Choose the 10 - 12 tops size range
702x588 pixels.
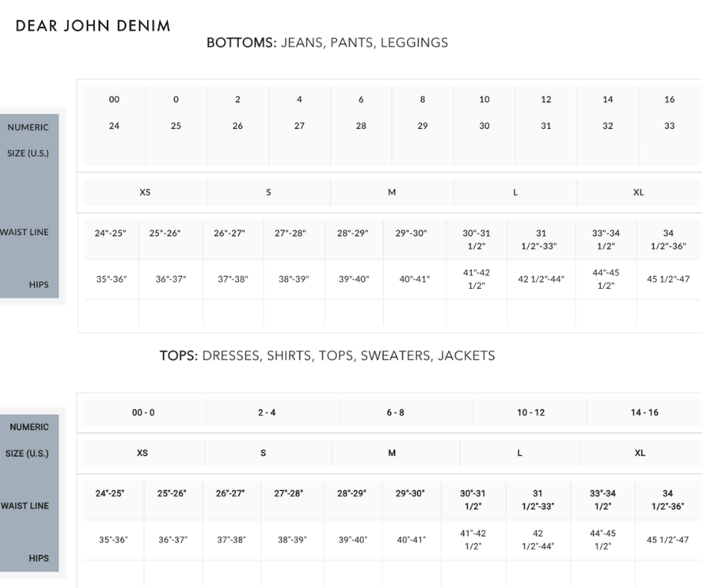pos(531,413)
